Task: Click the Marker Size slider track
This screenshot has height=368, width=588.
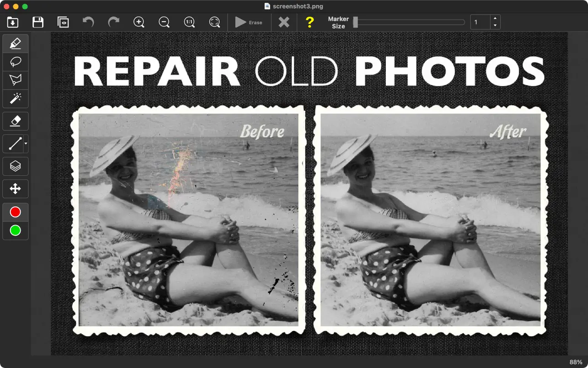Action: pos(409,22)
